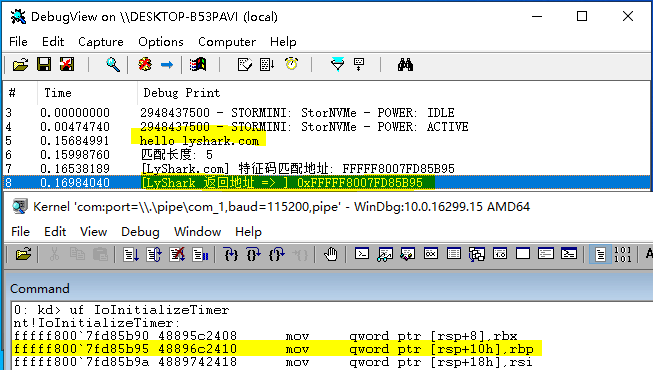Open the WinDbg Help menu
Screen dimensions: 653x370
pos(248,232)
